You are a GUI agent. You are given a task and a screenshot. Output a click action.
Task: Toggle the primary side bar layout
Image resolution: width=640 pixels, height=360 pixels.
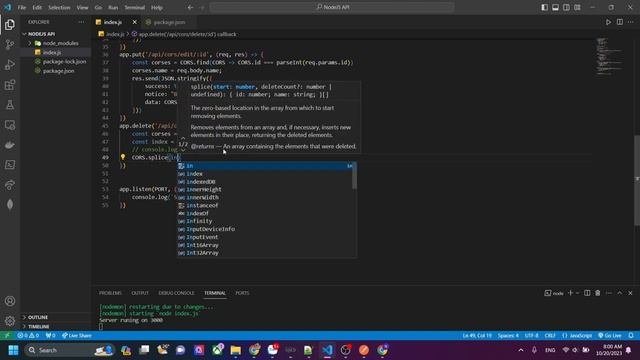pos(544,7)
